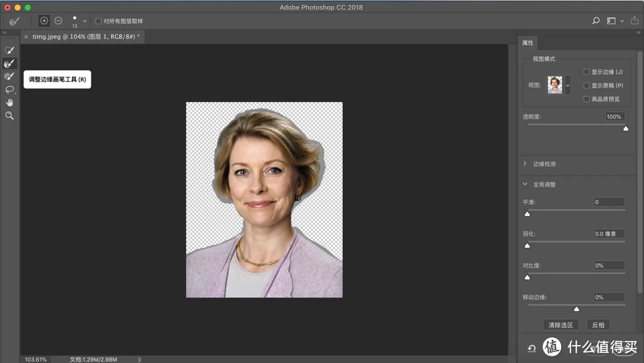
Task: Click the 视图模式 section label
Action: [544, 59]
